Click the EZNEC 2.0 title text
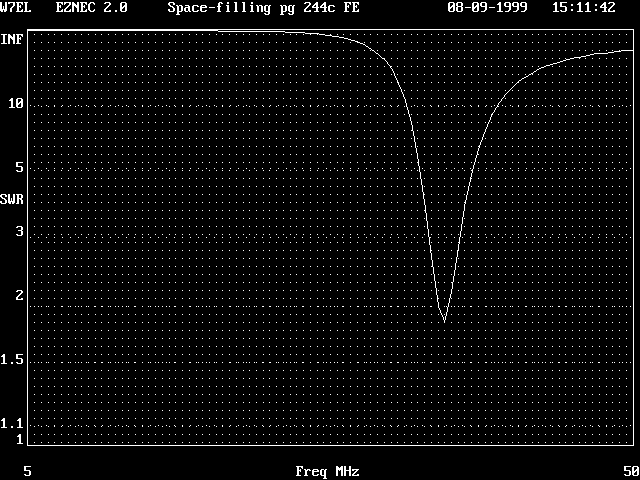 click(91, 8)
